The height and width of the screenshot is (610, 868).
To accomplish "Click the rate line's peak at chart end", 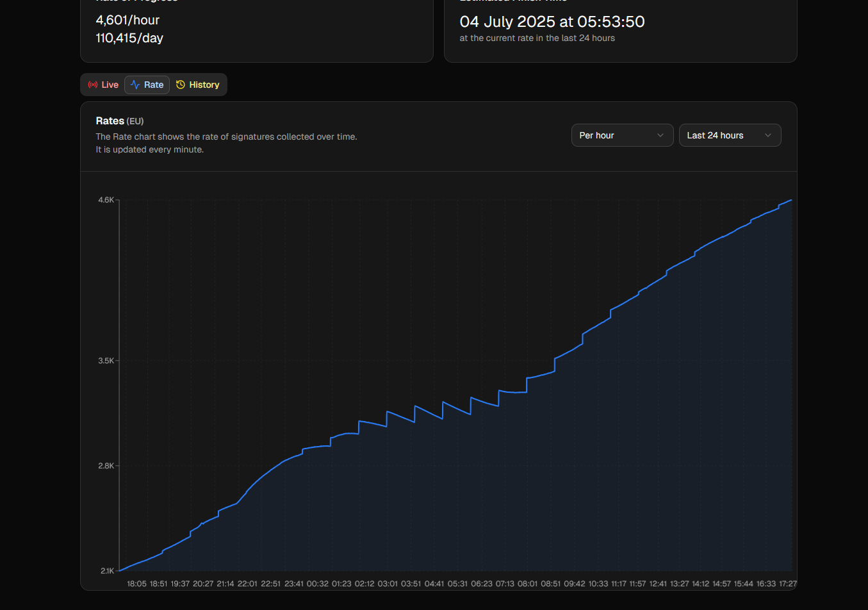I will [792, 200].
